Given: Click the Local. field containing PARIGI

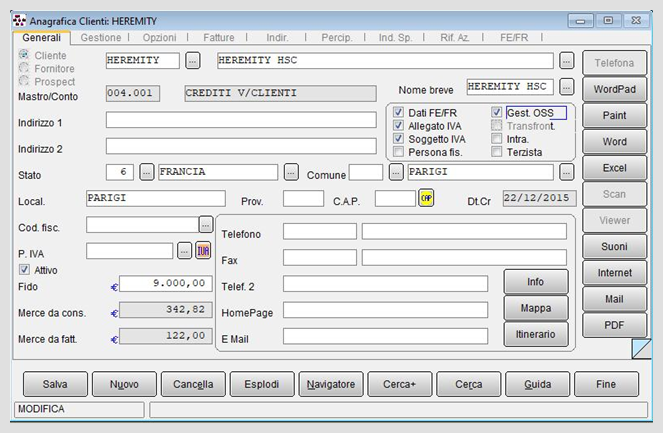Looking at the screenshot, I should point(156,198).
